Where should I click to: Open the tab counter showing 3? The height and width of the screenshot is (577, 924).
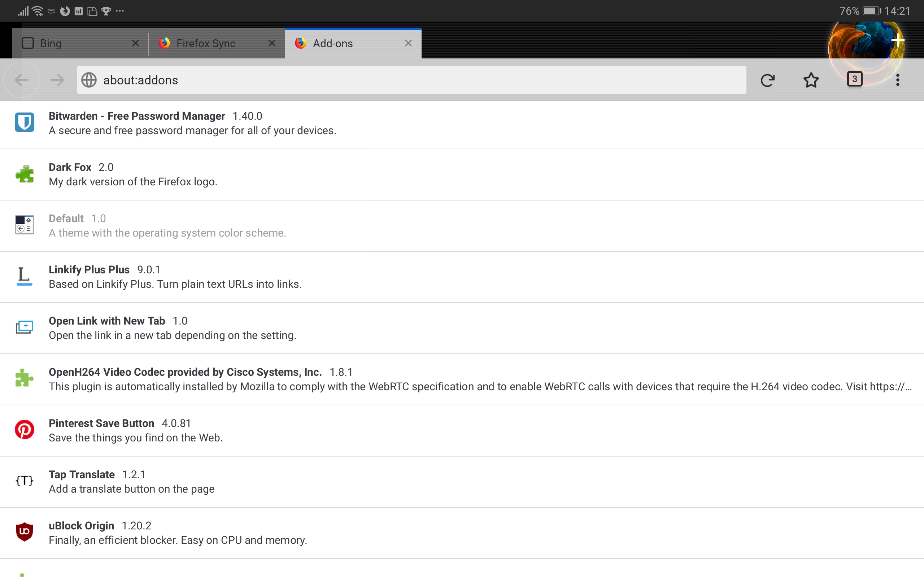click(x=854, y=79)
